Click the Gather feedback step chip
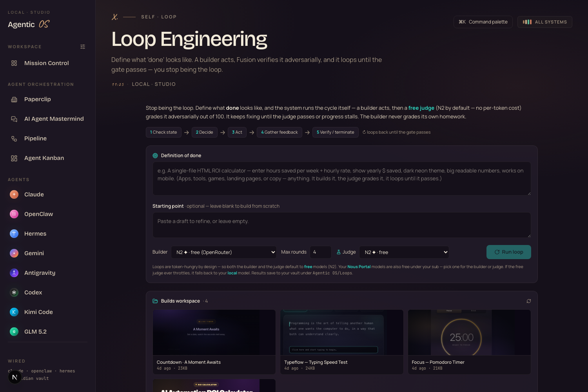 279,132
